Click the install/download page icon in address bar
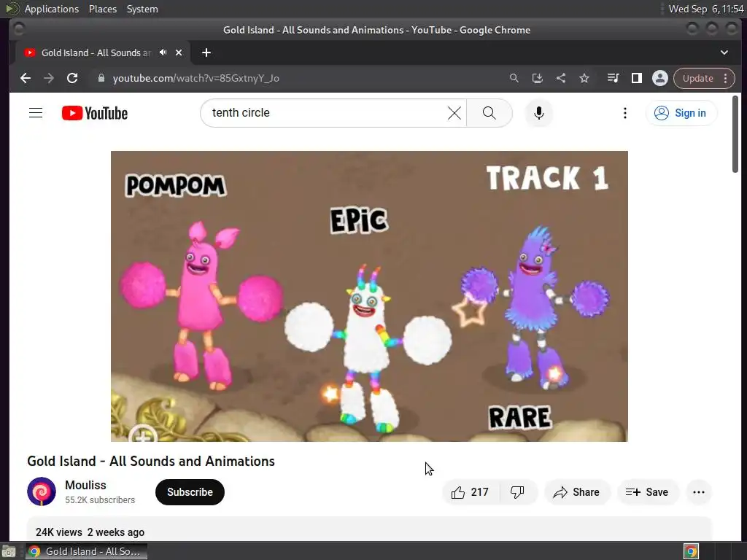 pyautogui.click(x=538, y=78)
